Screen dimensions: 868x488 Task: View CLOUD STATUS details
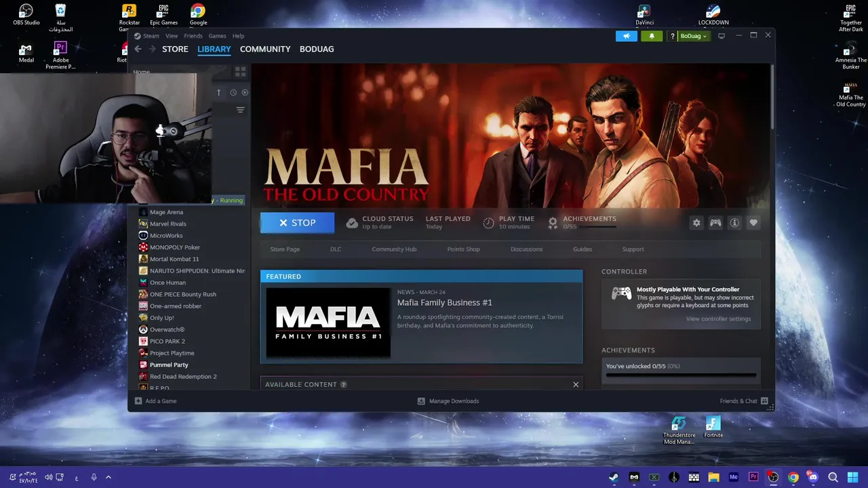pyautogui.click(x=380, y=222)
